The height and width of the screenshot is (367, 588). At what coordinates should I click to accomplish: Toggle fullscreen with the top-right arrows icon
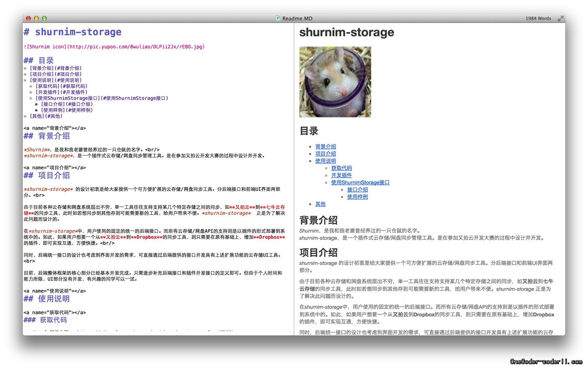point(560,18)
